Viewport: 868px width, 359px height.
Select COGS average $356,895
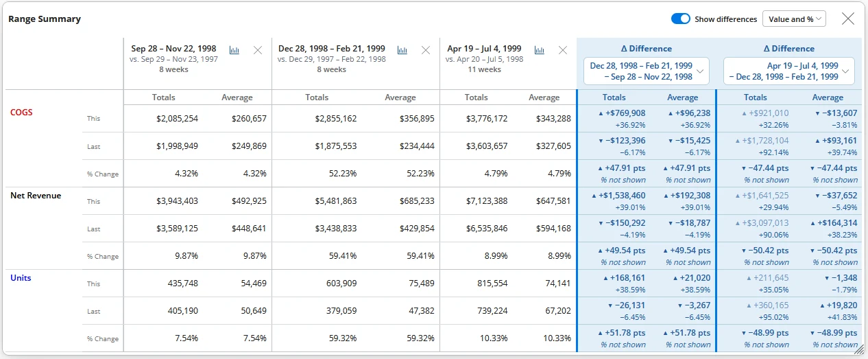417,119
